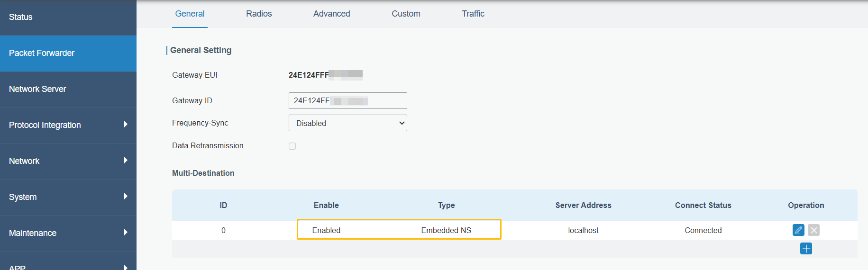Click the Enable column header

pos(326,205)
